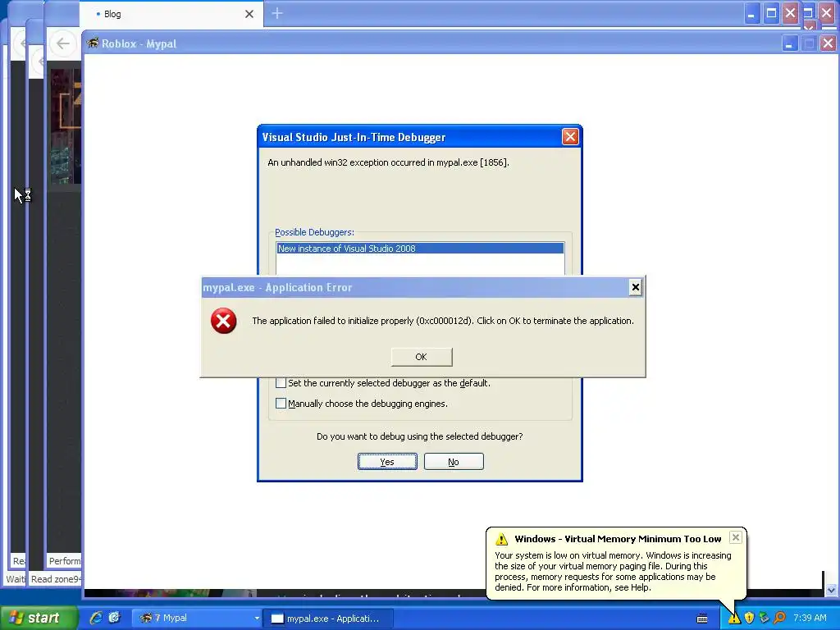Open the '7 Mypal' taskbar group

coord(197,619)
